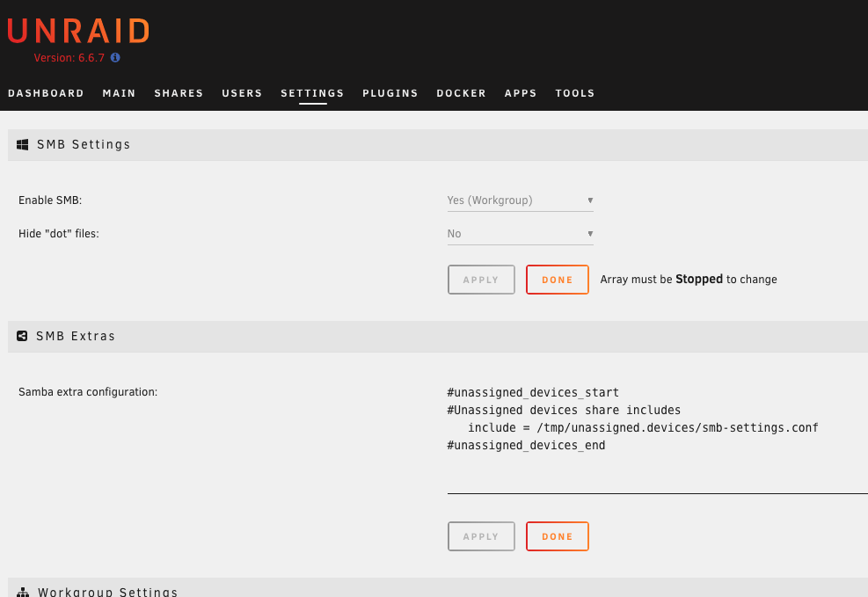Click the "include = /tmp/unassigned.devices/smb-settings.conf" line
This screenshot has height=597, width=868.
[x=643, y=427]
